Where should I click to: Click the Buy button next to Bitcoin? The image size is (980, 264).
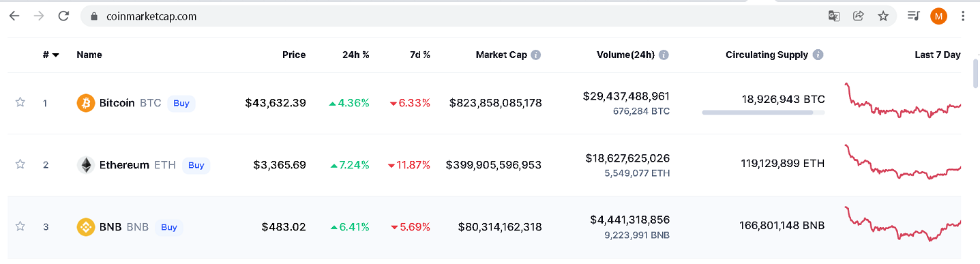(181, 103)
